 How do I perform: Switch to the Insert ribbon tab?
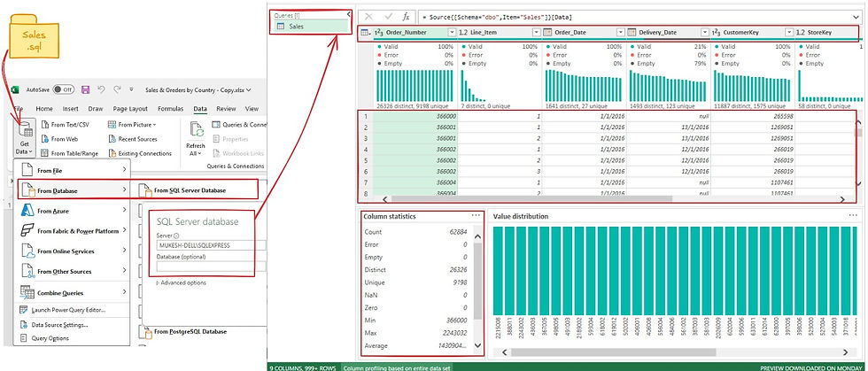pyautogui.click(x=70, y=109)
